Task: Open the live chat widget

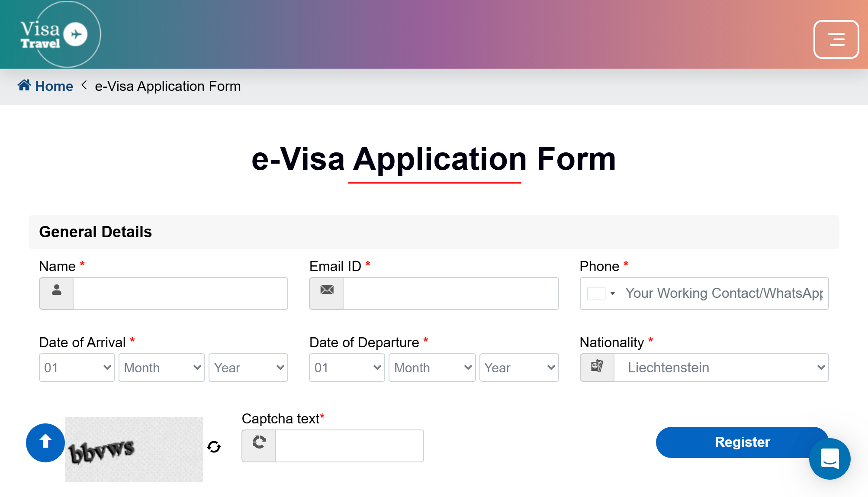Action: pyautogui.click(x=829, y=458)
